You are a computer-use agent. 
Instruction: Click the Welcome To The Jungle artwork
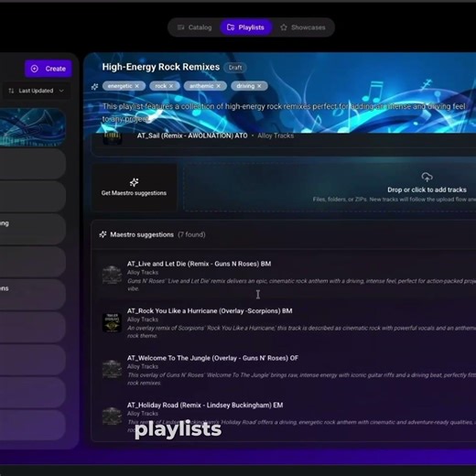pyautogui.click(x=112, y=370)
